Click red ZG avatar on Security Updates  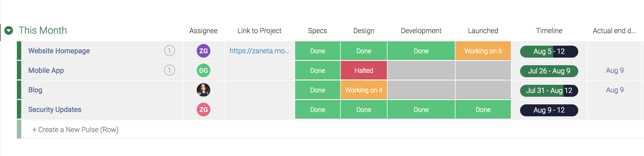click(x=204, y=110)
